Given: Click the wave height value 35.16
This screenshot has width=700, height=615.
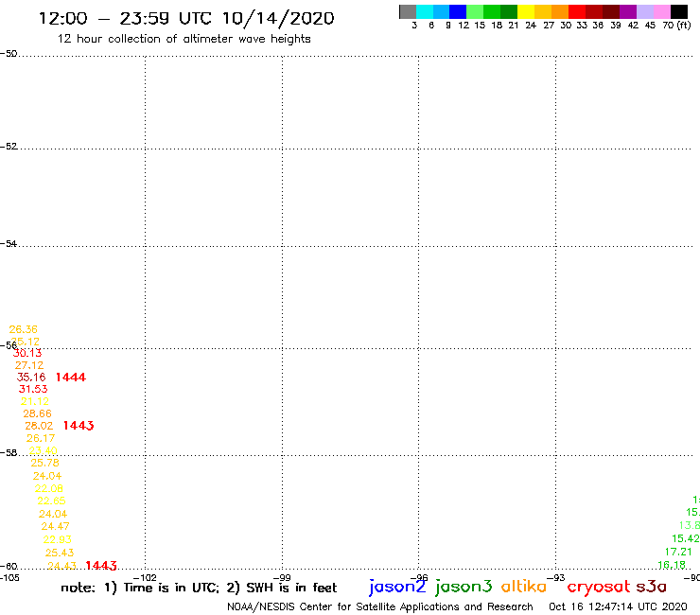Looking at the screenshot, I should pyautogui.click(x=31, y=378).
